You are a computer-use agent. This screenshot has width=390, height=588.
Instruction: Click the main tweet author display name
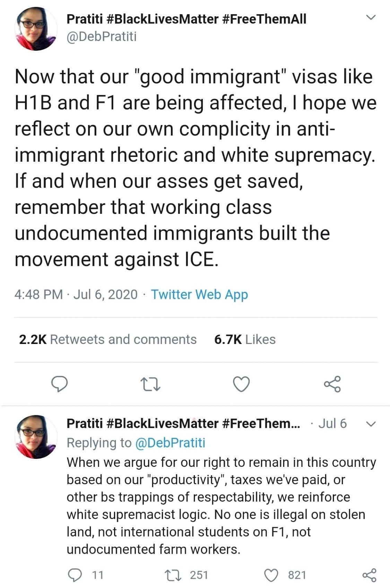187,19
